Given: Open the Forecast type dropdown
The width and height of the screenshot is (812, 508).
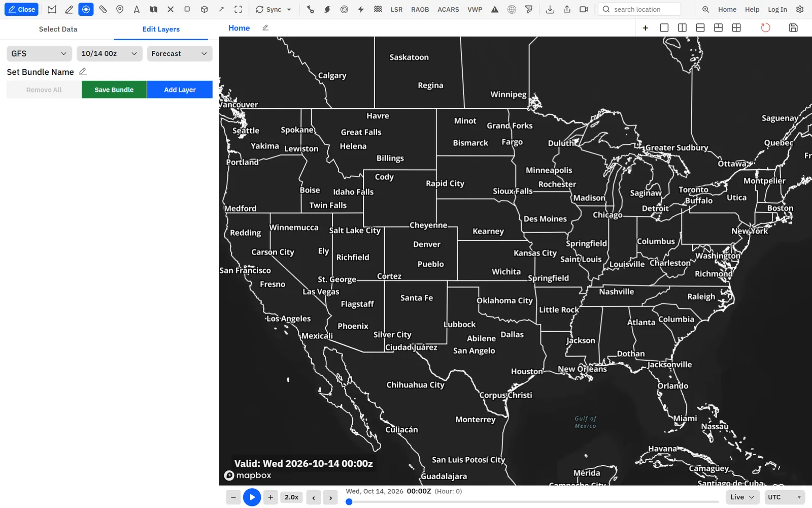Looking at the screenshot, I should pyautogui.click(x=180, y=53).
